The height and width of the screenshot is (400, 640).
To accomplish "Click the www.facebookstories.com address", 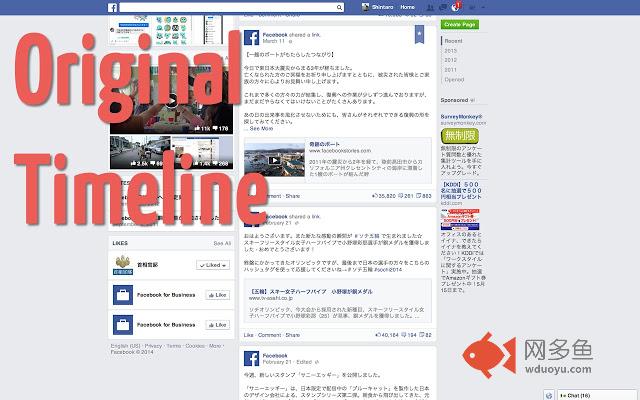I will click(x=340, y=151).
